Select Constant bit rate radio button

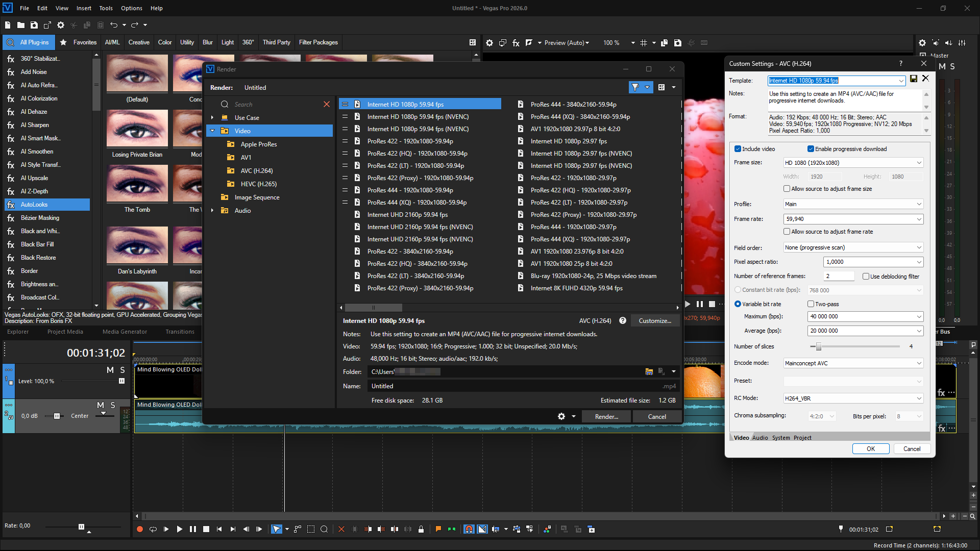coord(738,290)
